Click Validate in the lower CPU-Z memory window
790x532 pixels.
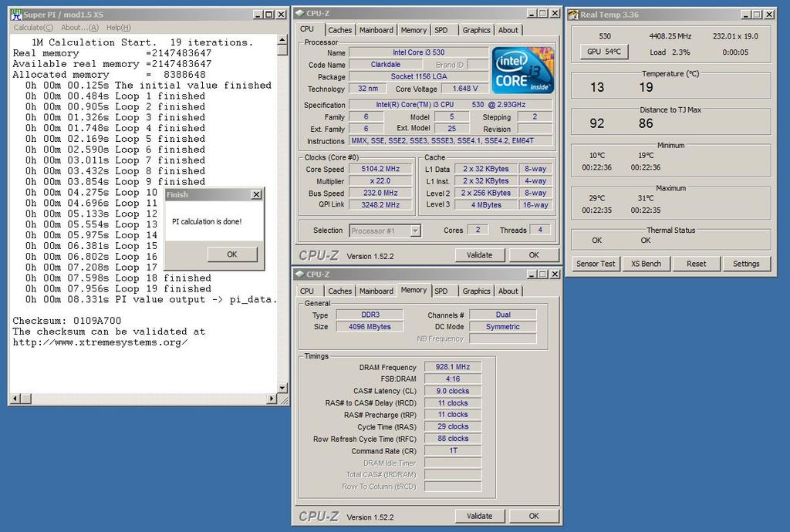480,516
